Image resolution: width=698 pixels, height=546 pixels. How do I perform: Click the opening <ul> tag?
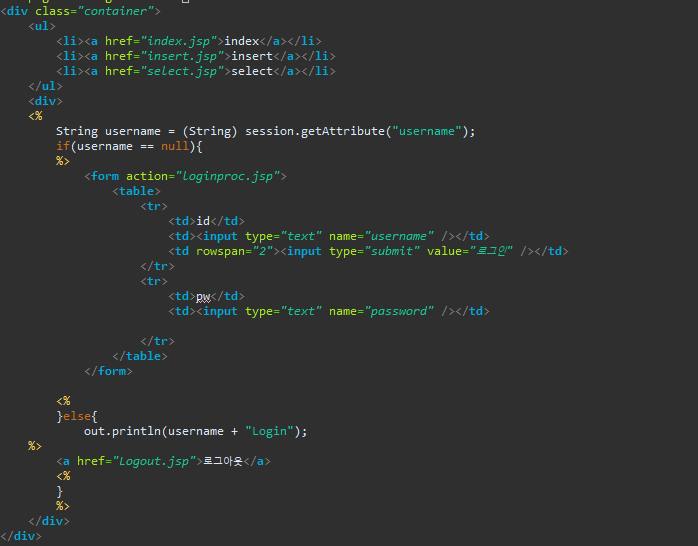pyautogui.click(x=42, y=26)
